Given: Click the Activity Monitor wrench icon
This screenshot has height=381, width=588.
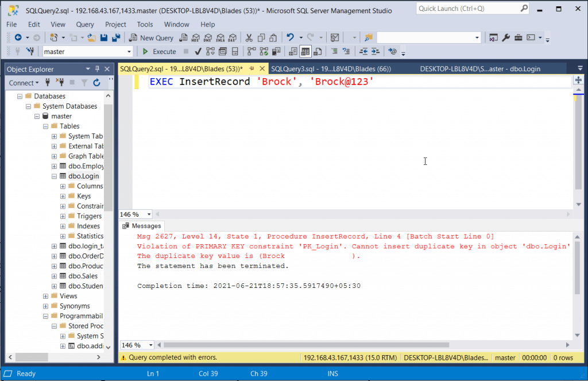Looking at the screenshot, I should (x=506, y=38).
